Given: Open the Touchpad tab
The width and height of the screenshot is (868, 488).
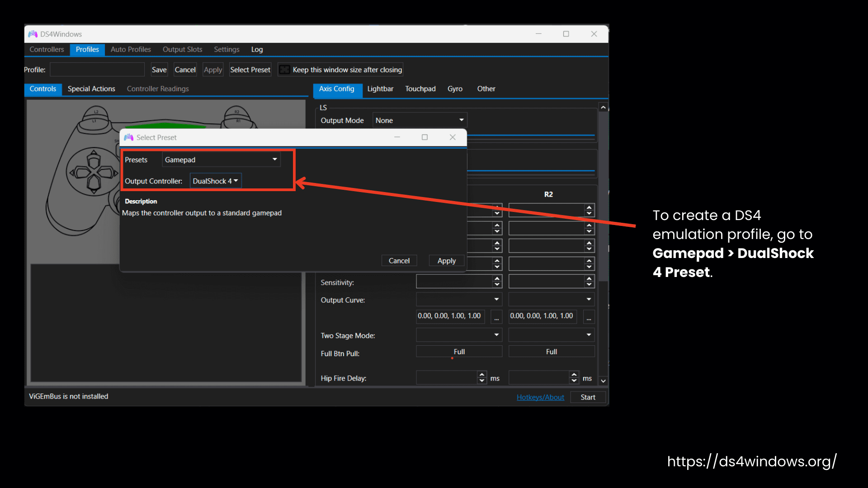Looking at the screenshot, I should click(x=420, y=89).
